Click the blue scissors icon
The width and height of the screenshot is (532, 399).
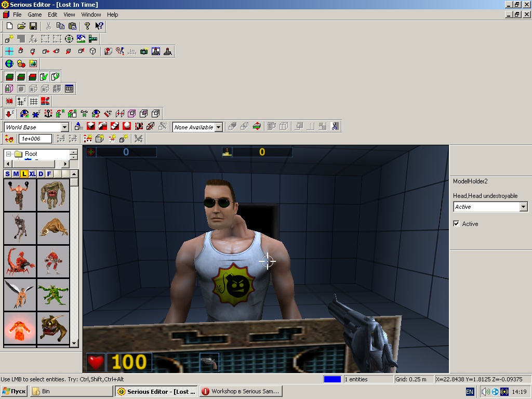tap(335, 126)
